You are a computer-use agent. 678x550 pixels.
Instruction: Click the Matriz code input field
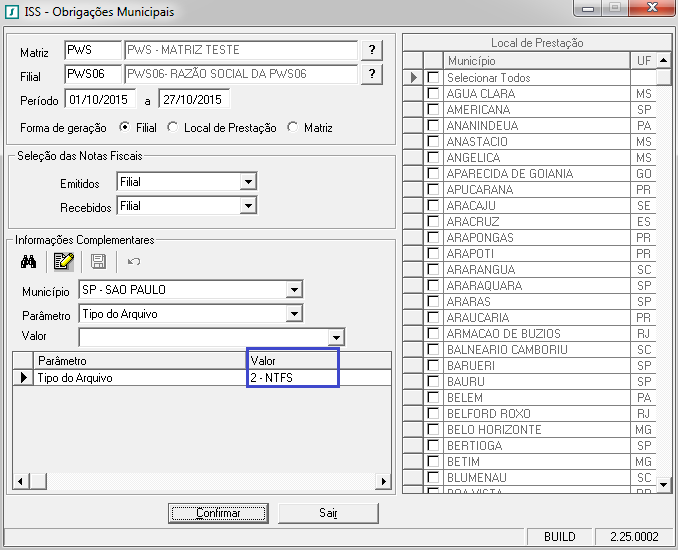point(93,50)
